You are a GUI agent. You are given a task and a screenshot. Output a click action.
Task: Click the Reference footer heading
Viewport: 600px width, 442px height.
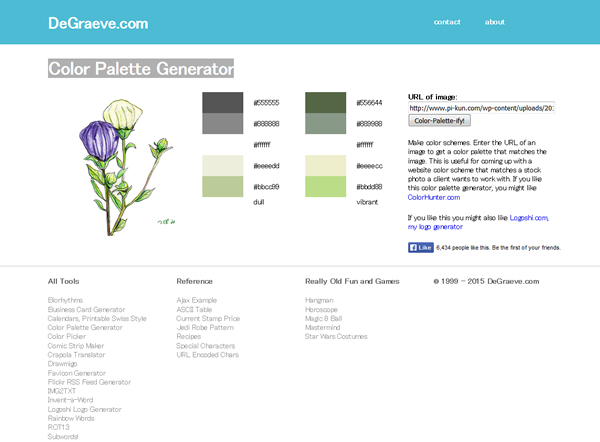pos(194,281)
